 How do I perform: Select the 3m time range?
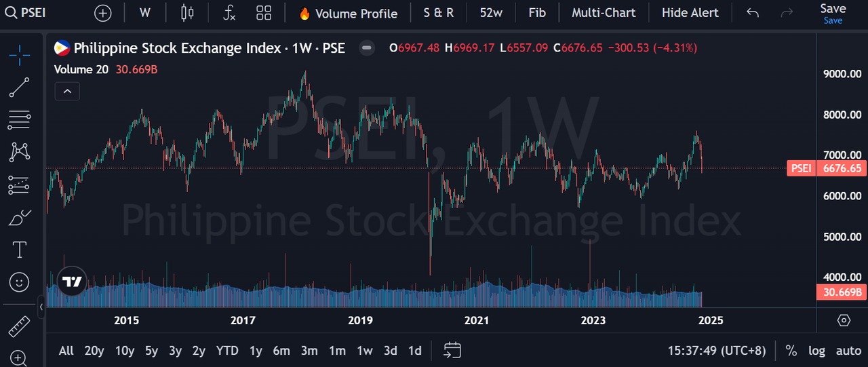309,351
